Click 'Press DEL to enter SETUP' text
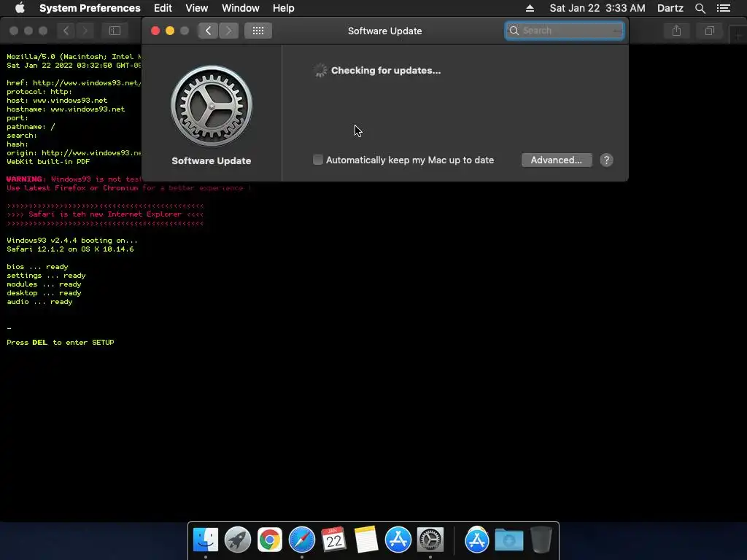The height and width of the screenshot is (560, 747). [61, 343]
